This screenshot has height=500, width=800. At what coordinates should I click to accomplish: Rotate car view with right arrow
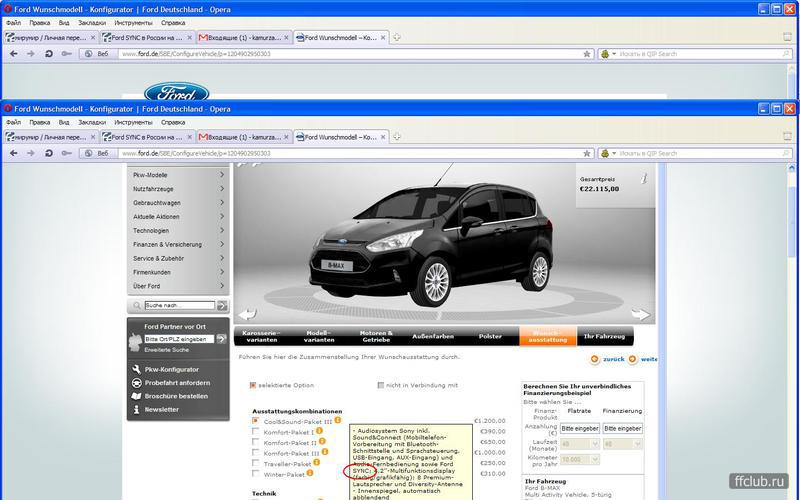click(641, 314)
